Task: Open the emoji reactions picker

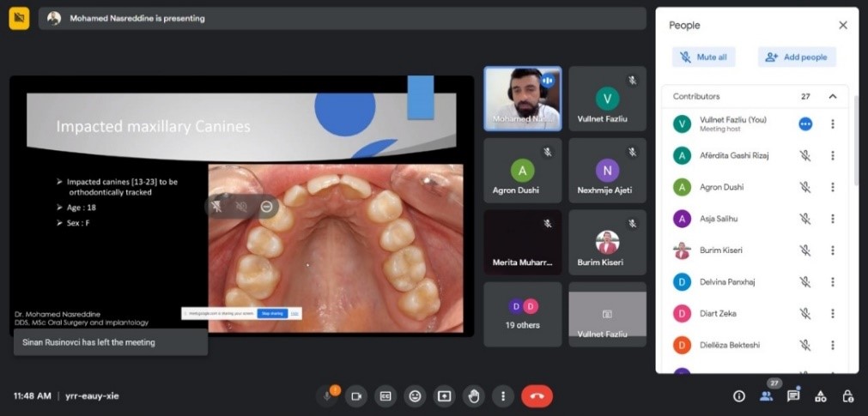Action: (416, 396)
